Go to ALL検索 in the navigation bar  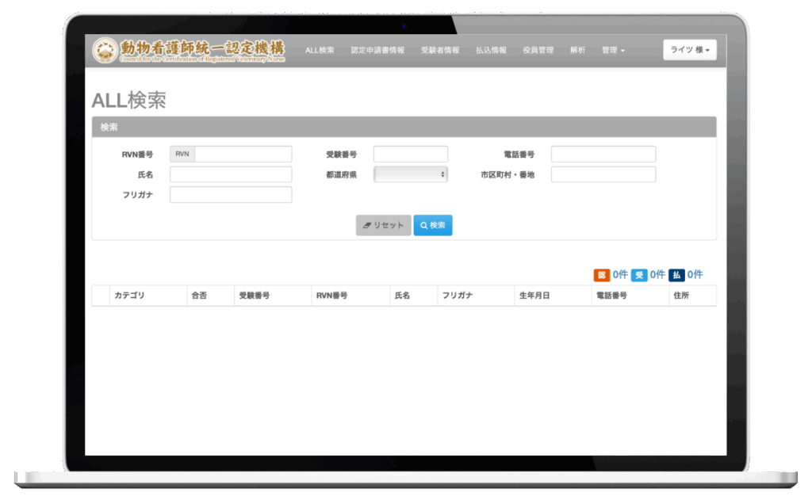[320, 50]
